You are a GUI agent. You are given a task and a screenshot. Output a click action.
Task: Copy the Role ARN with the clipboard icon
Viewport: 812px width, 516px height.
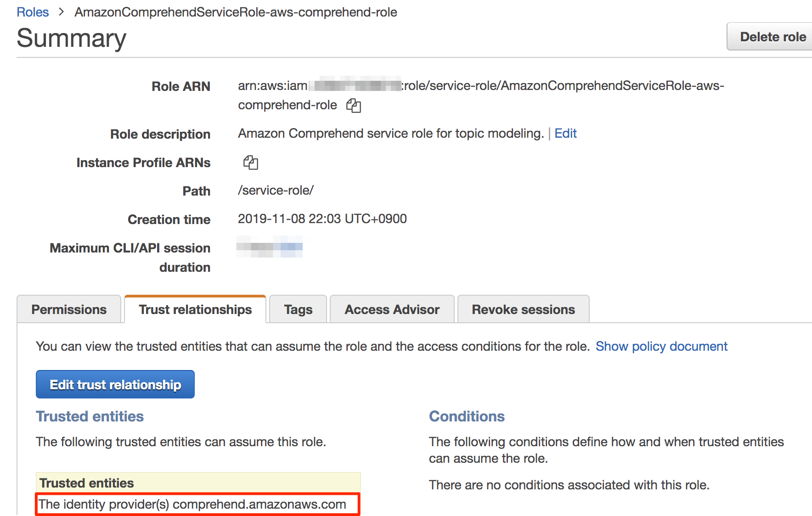[354, 106]
